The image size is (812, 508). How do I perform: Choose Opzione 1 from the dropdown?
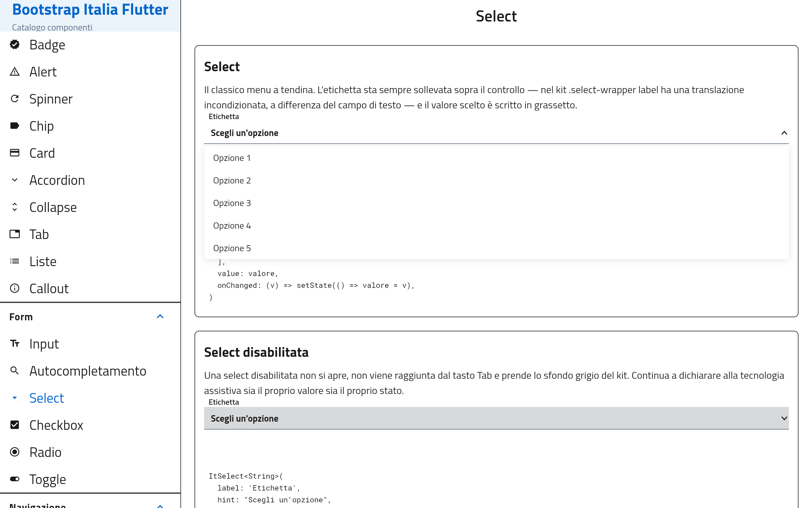pos(496,158)
